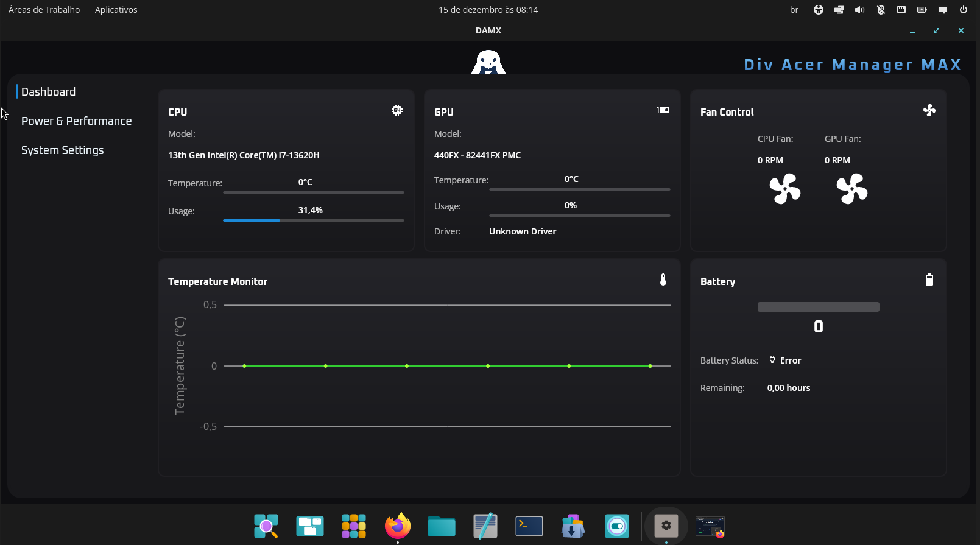Open the Dashboard page
The image size is (980, 545).
(49, 92)
